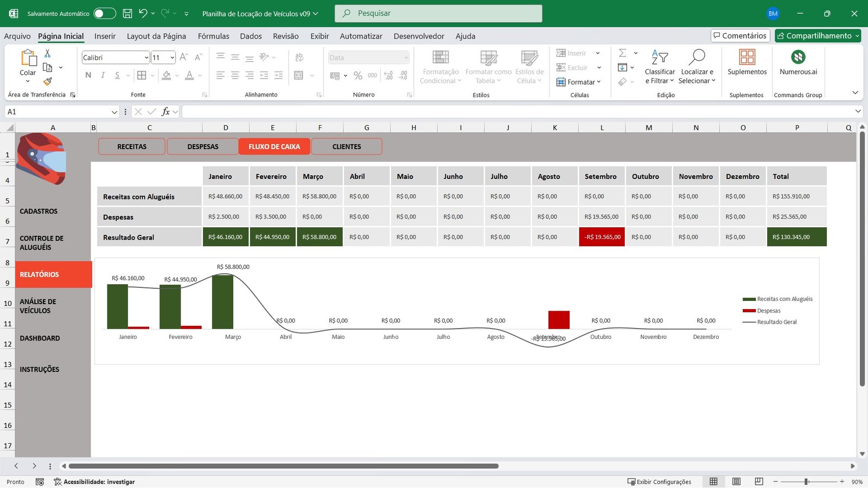
Task: Expand the Formatar cells dropdown
Action: (579, 82)
